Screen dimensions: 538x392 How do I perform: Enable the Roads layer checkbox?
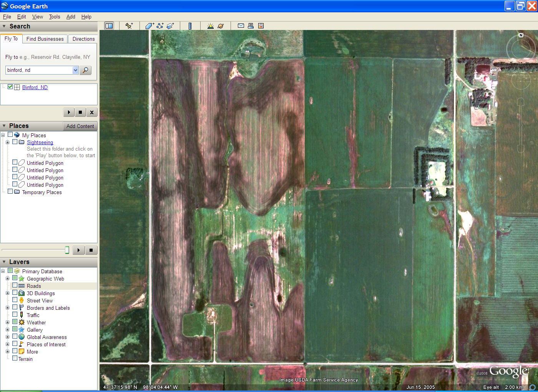coord(15,285)
